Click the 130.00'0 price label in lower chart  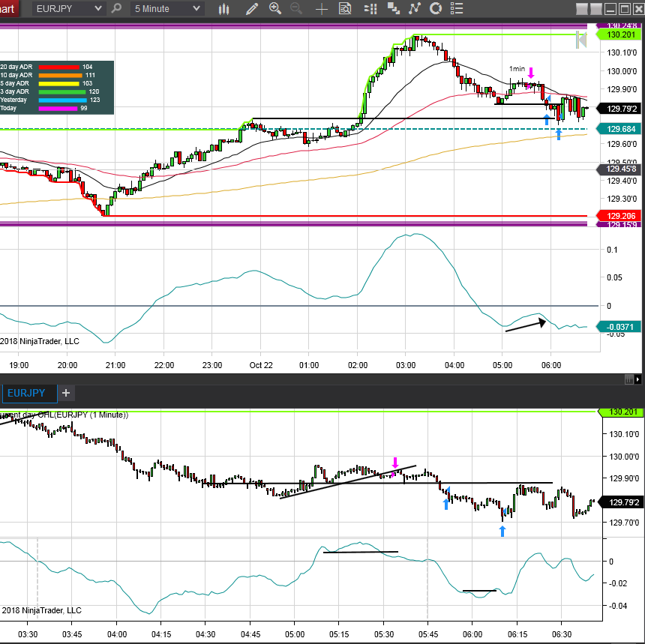pos(623,457)
